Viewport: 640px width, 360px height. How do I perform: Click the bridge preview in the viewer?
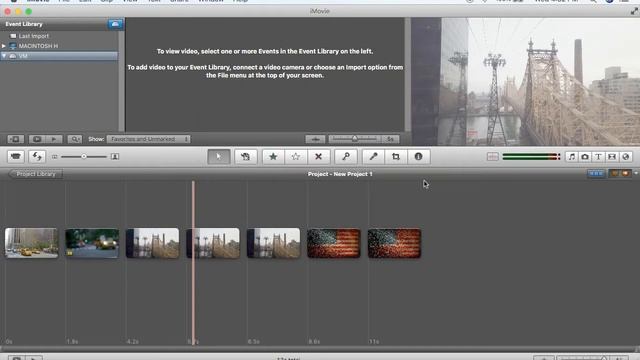526,82
